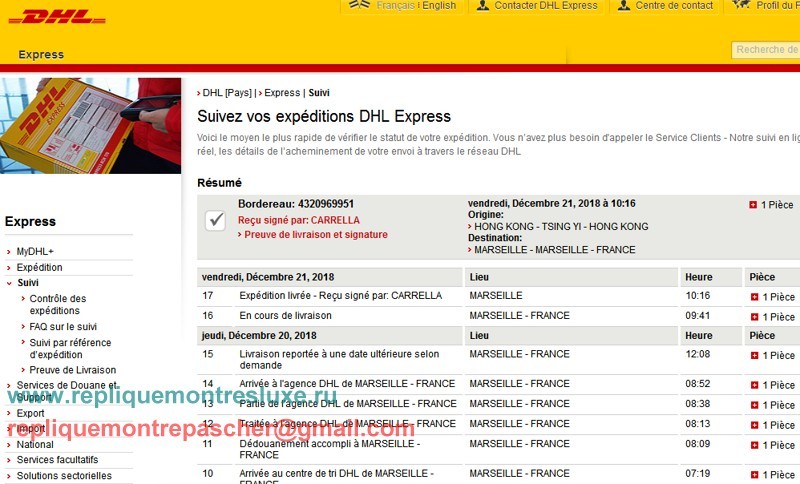Open Services facultatifs in sidebar
Screen dimensions: 800x484
click(x=57, y=460)
